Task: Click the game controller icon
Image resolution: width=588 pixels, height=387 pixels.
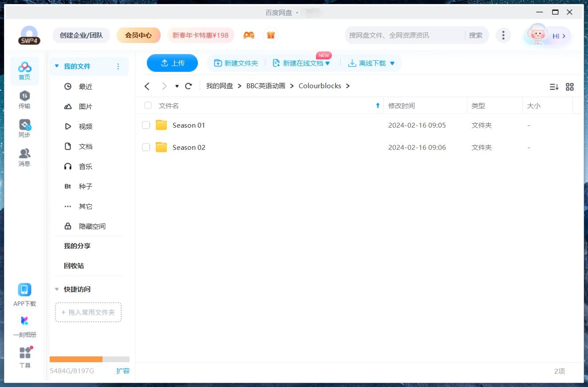Action: pos(249,35)
